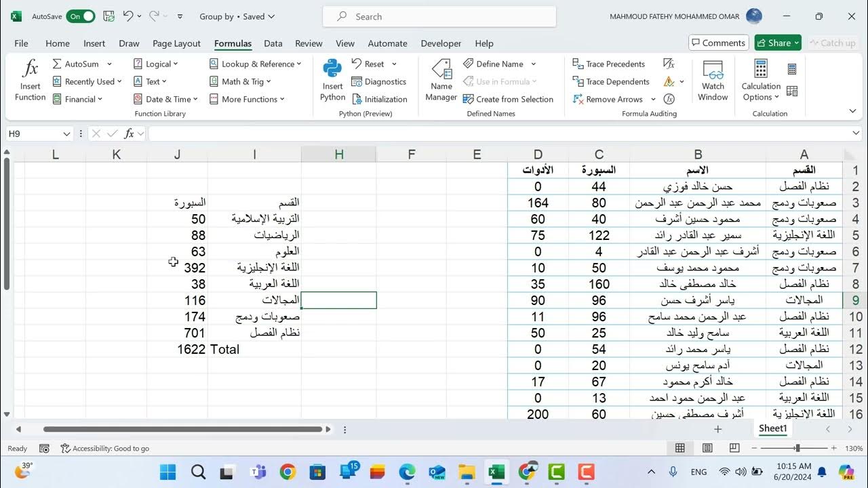This screenshot has height=488, width=868.
Task: Click the horizontal scrollbar
Action: coord(182,429)
